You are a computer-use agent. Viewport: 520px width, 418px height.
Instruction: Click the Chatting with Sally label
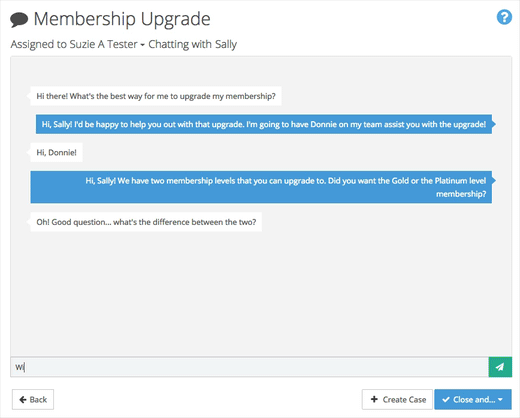[x=193, y=44]
